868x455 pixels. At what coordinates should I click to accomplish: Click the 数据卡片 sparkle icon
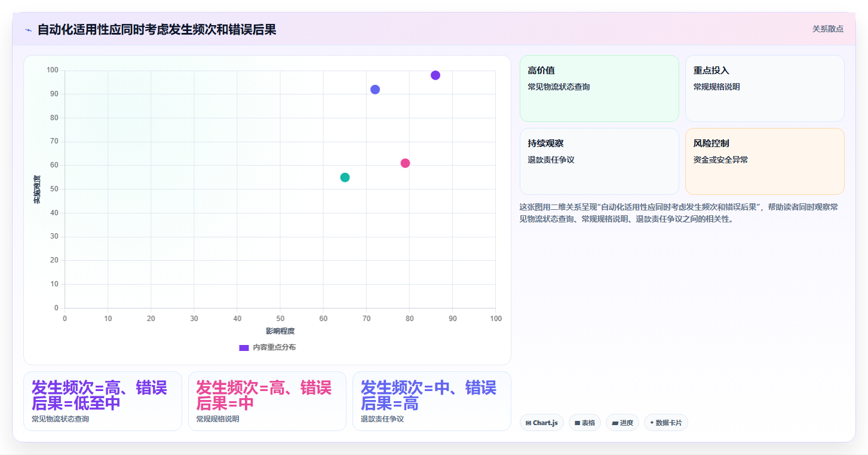[652, 423]
